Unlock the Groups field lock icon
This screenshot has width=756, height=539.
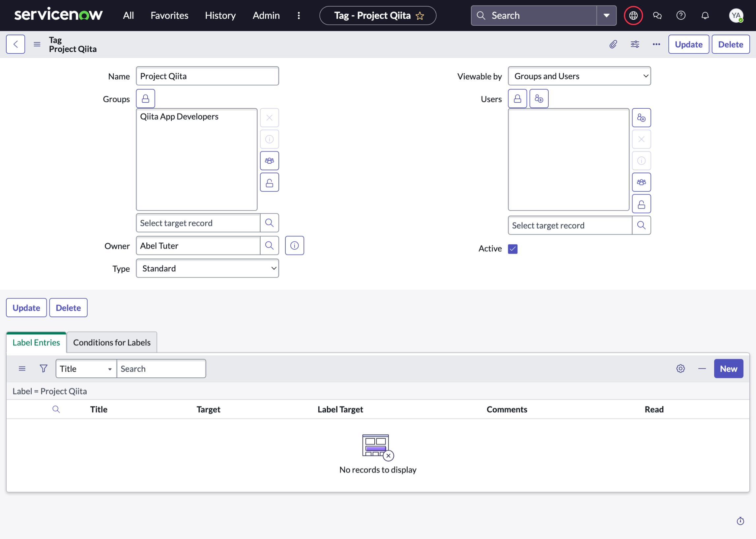click(145, 98)
